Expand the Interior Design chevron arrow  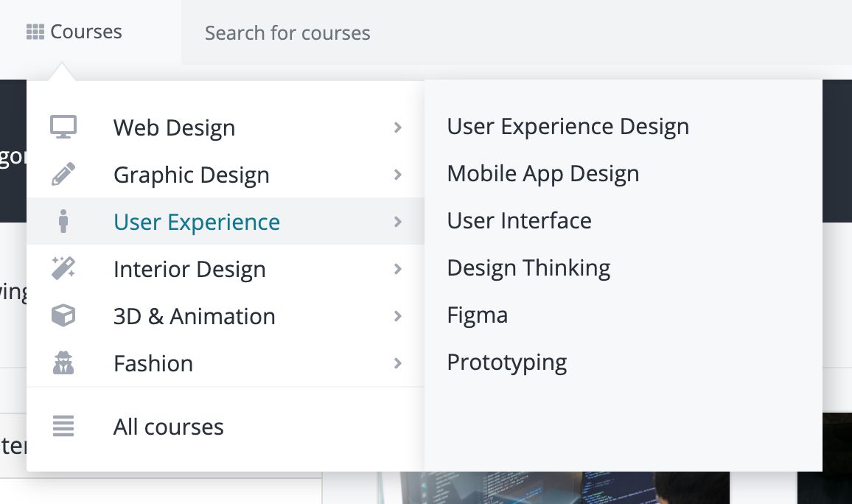pos(398,269)
